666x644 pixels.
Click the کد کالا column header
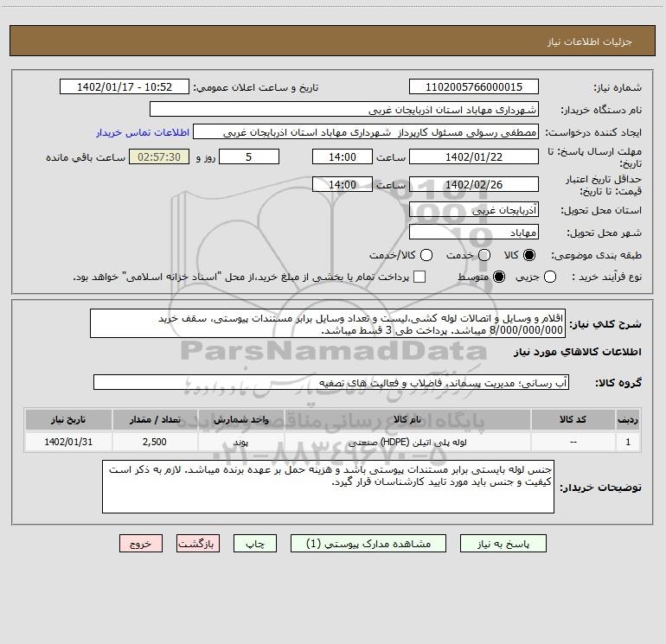(573, 420)
